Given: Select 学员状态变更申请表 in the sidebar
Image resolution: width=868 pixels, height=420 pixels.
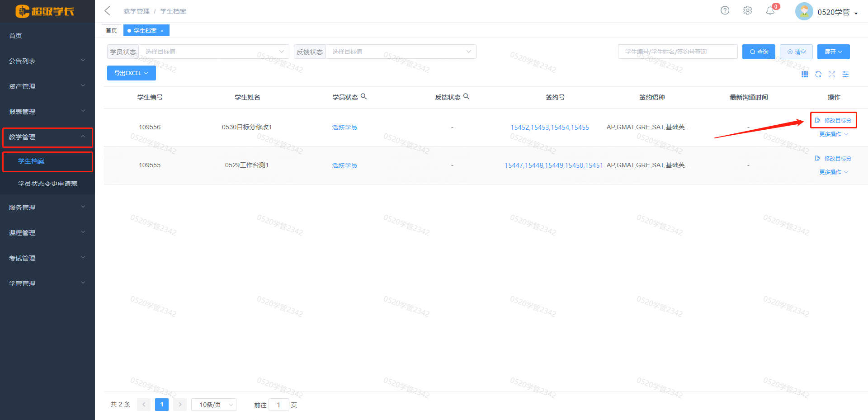Looking at the screenshot, I should click(x=47, y=184).
